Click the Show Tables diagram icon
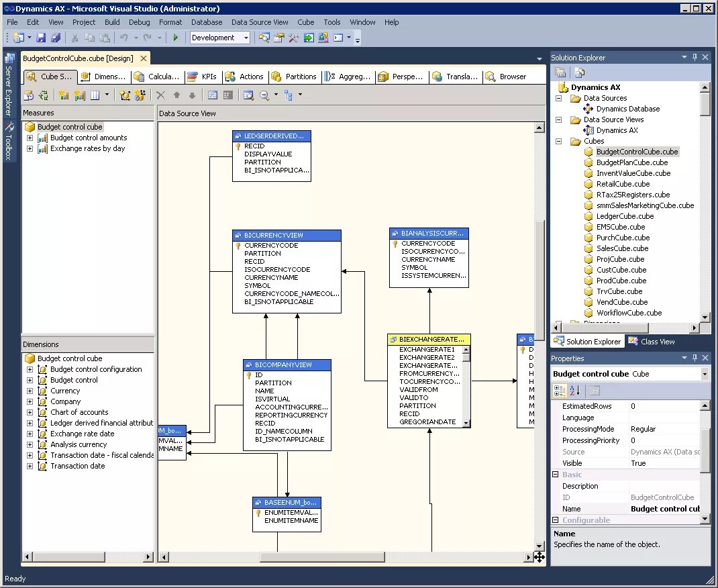The image size is (718, 588). [213, 95]
